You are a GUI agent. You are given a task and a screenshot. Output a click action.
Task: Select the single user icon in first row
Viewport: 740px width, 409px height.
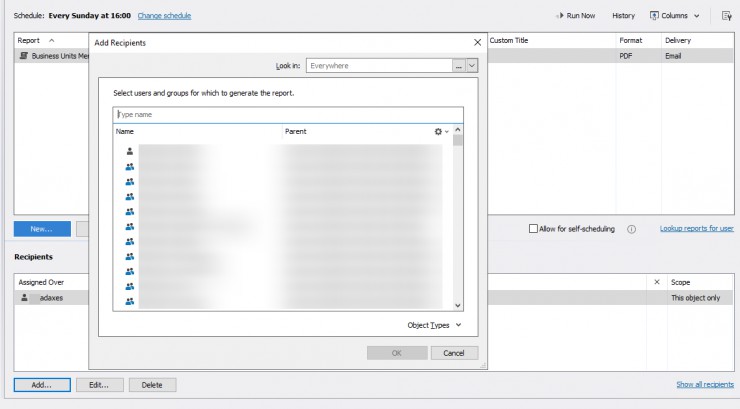[x=129, y=151]
